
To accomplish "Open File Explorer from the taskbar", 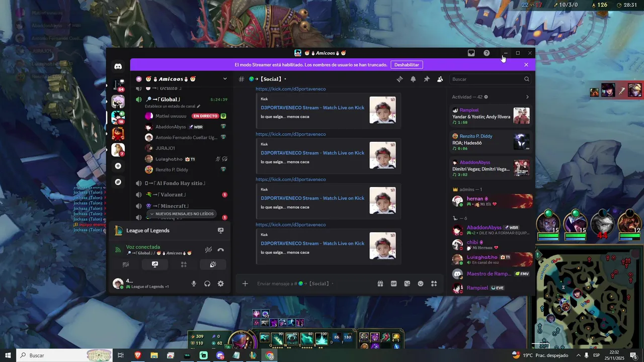I will 154,355.
